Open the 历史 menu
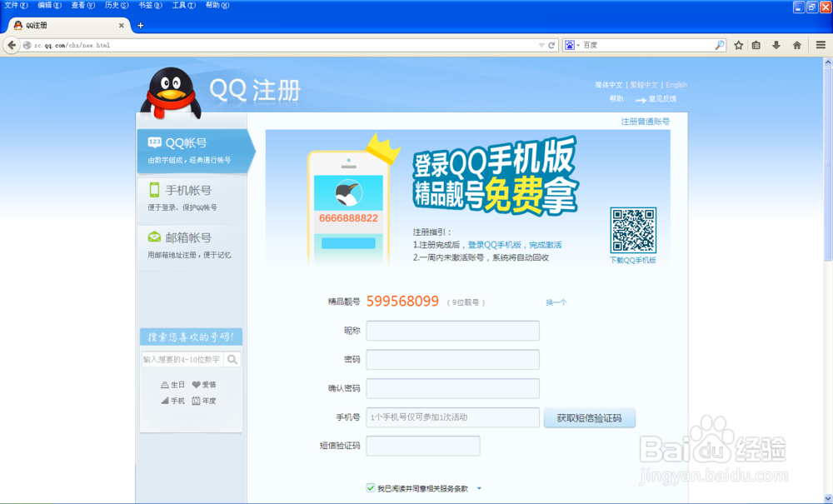Image resolution: width=833 pixels, height=504 pixels. point(117,5)
